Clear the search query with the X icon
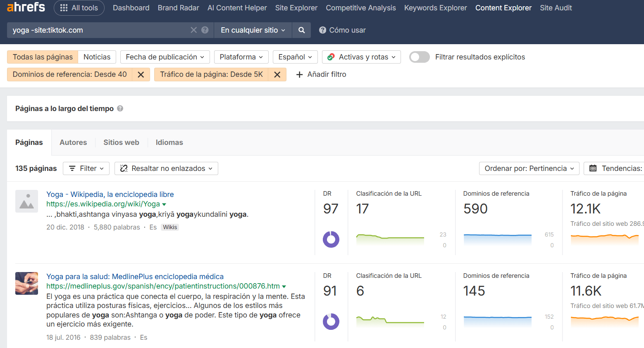 tap(193, 30)
